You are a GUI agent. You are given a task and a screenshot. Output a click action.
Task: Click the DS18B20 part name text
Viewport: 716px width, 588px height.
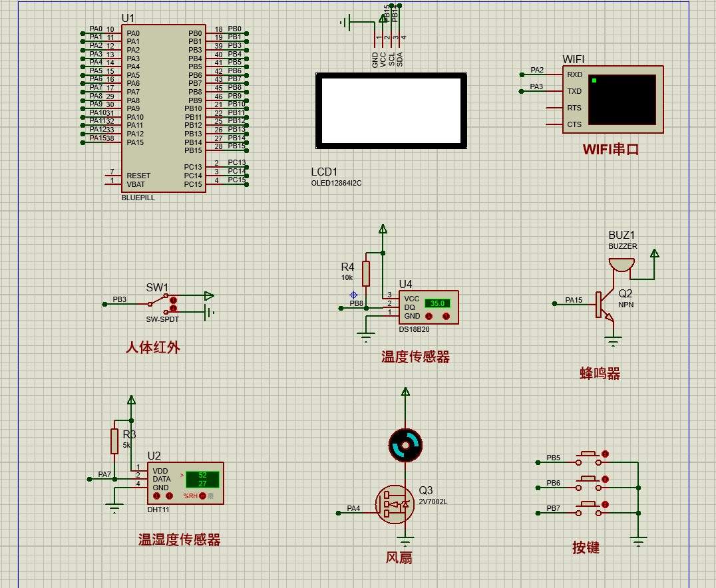[414, 329]
